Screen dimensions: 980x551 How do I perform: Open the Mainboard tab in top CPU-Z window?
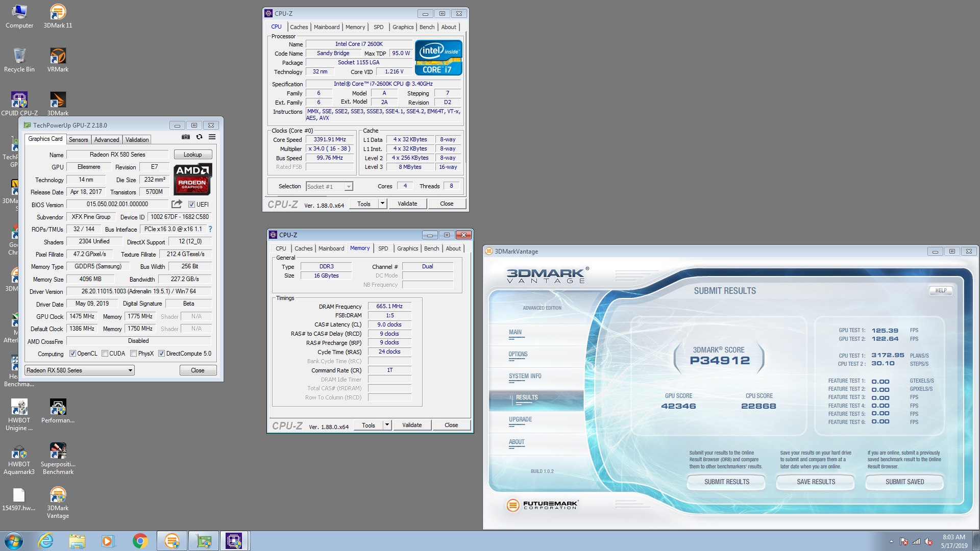[327, 27]
